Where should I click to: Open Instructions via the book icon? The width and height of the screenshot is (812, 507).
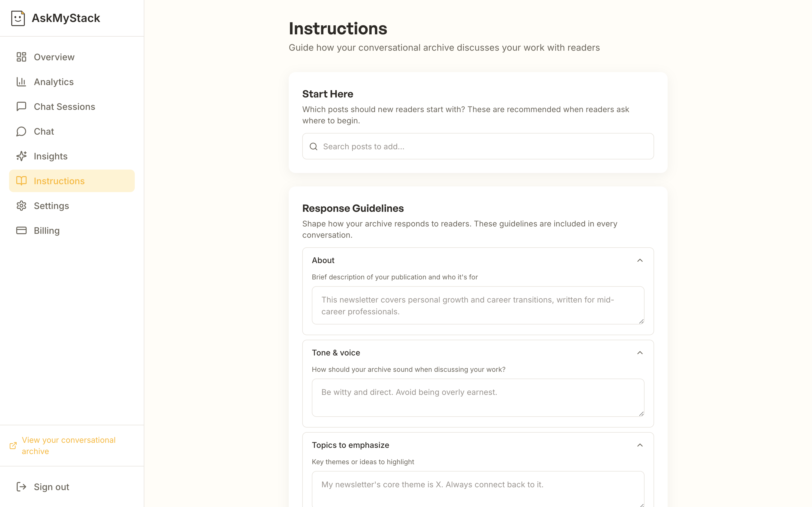[21, 181]
